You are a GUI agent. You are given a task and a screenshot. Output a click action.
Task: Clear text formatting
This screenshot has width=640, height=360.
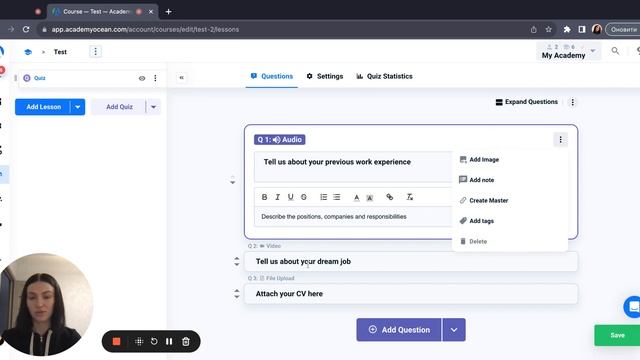410,197
